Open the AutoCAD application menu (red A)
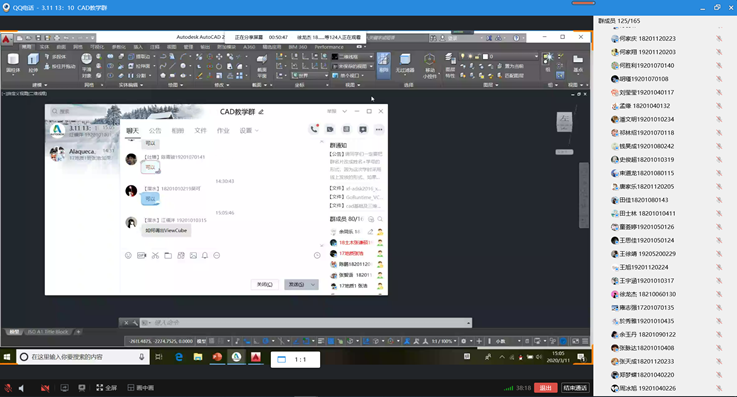This screenshot has width=737, height=397. coord(7,39)
